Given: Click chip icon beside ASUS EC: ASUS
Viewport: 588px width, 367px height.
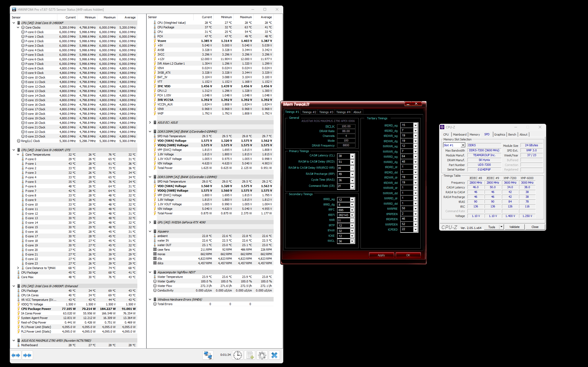Looking at the screenshot, I should (x=155, y=123).
